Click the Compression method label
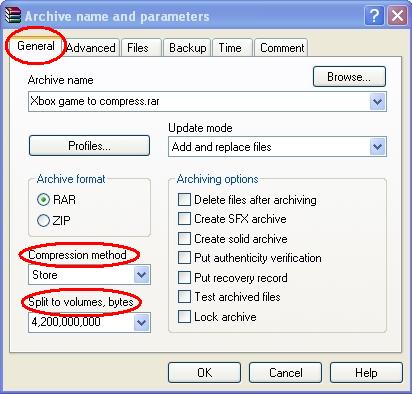 77,255
